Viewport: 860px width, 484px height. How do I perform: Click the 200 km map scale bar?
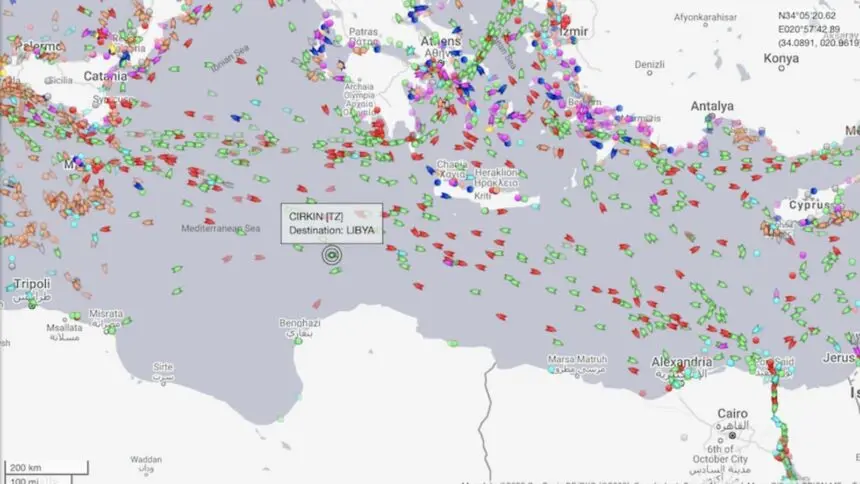coord(45,468)
